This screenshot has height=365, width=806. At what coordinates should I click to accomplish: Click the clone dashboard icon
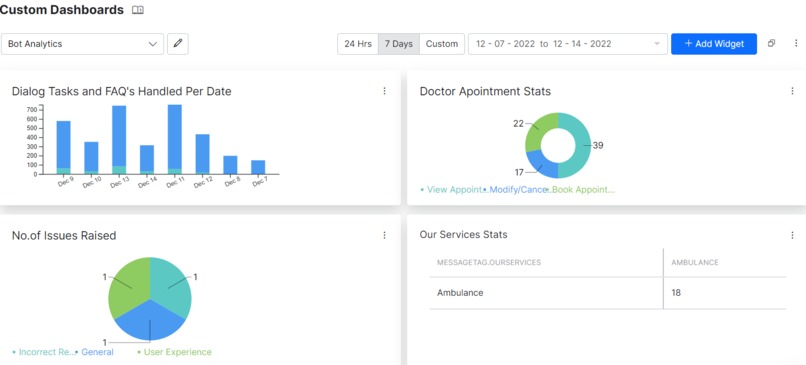point(771,44)
